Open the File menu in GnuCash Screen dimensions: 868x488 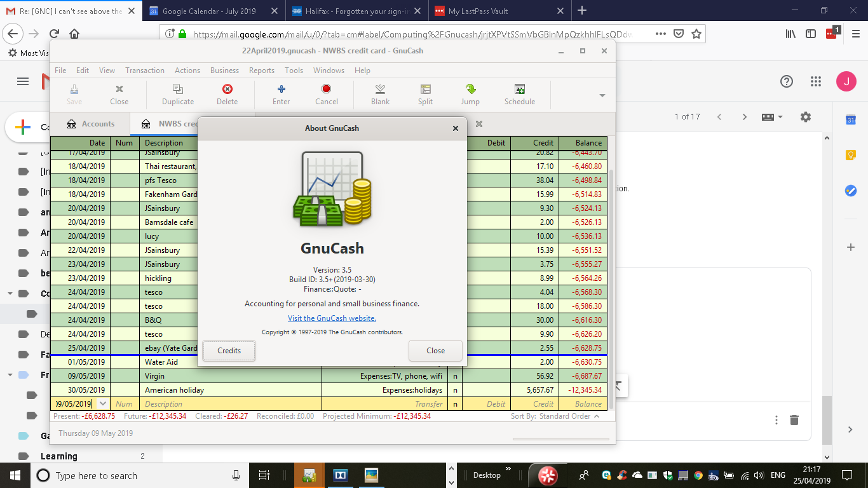[60, 71]
